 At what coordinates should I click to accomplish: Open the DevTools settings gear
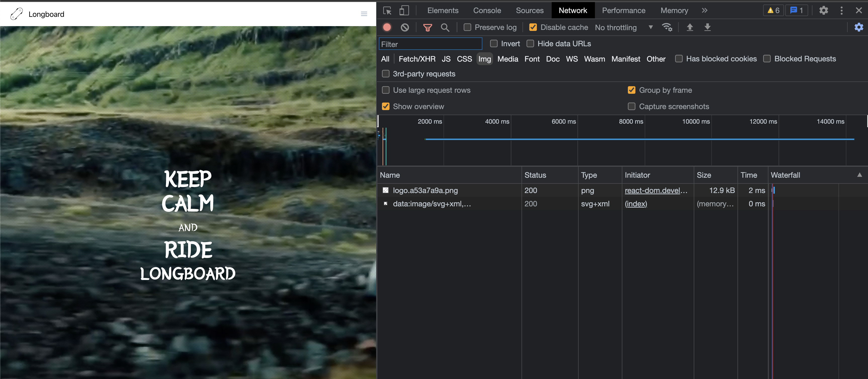point(823,11)
